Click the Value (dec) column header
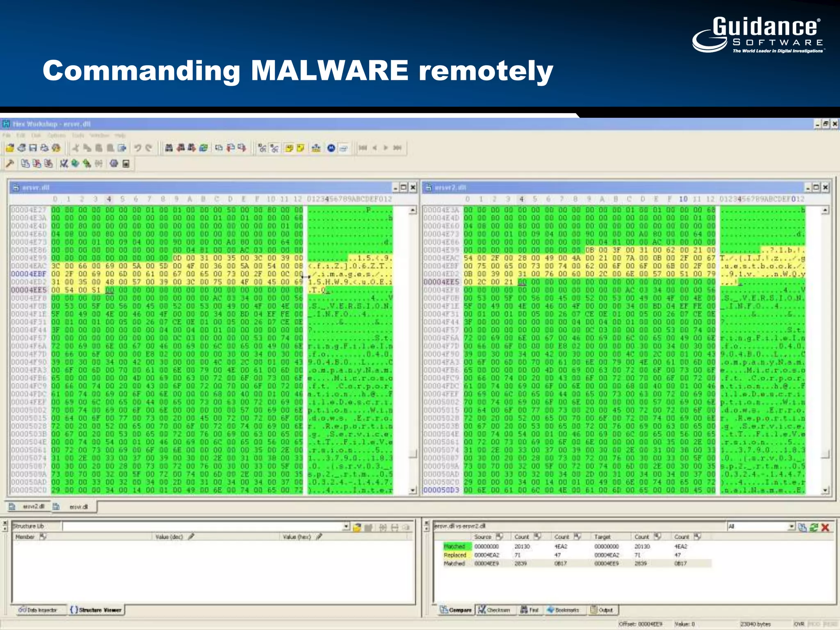Screen dimensions: 840x630 pos(216,536)
